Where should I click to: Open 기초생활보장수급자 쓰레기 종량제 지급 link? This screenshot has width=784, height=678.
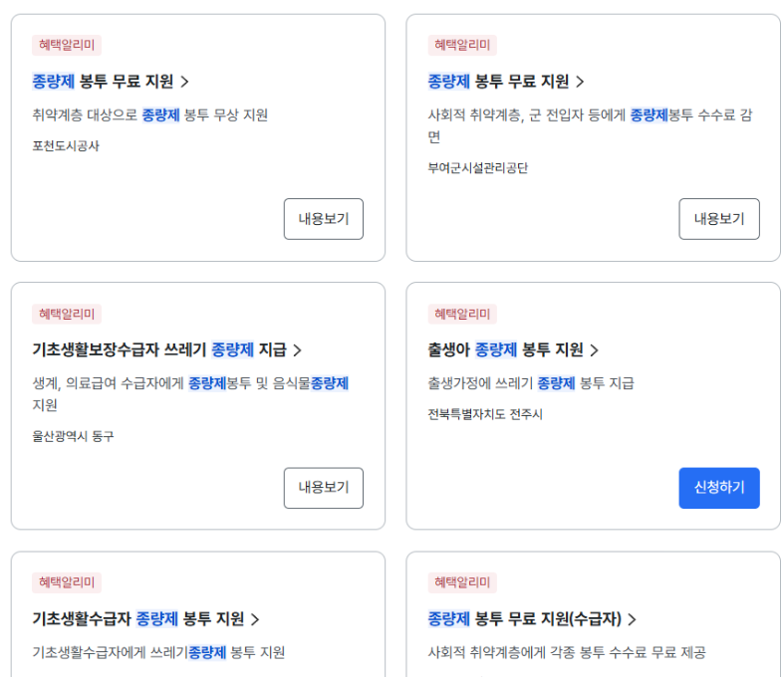(166, 349)
